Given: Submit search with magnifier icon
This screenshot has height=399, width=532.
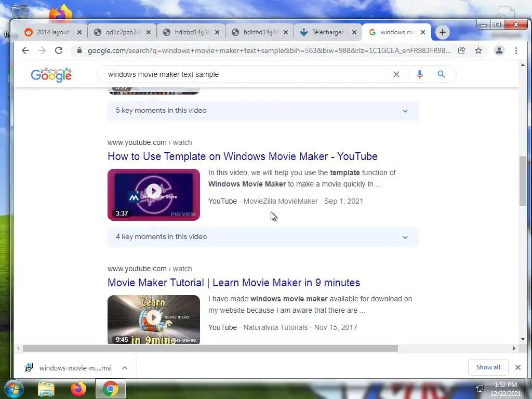Looking at the screenshot, I should coord(441,74).
